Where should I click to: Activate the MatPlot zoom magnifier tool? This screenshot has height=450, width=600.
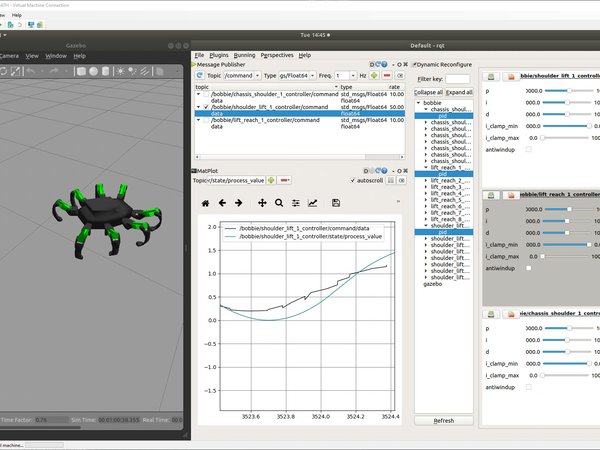click(x=279, y=203)
